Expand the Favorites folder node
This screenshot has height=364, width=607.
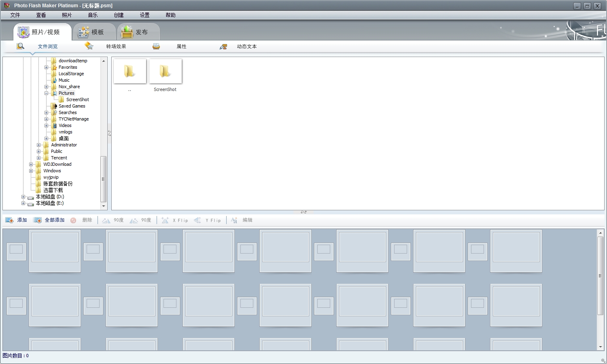(46, 68)
